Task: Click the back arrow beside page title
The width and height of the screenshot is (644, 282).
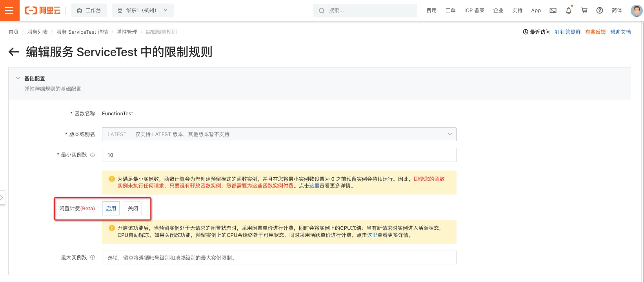Action: [14, 52]
